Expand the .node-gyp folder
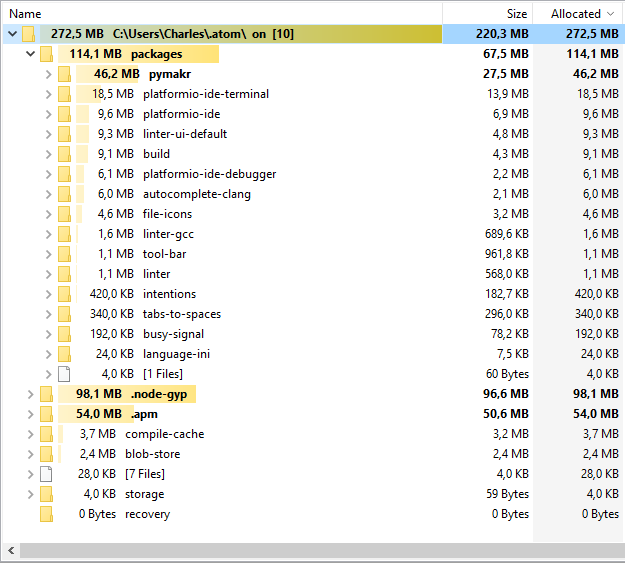 tap(30, 394)
